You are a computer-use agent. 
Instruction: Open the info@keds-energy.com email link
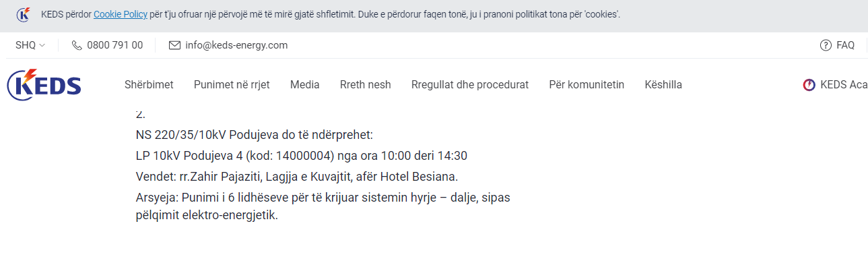[x=236, y=45]
